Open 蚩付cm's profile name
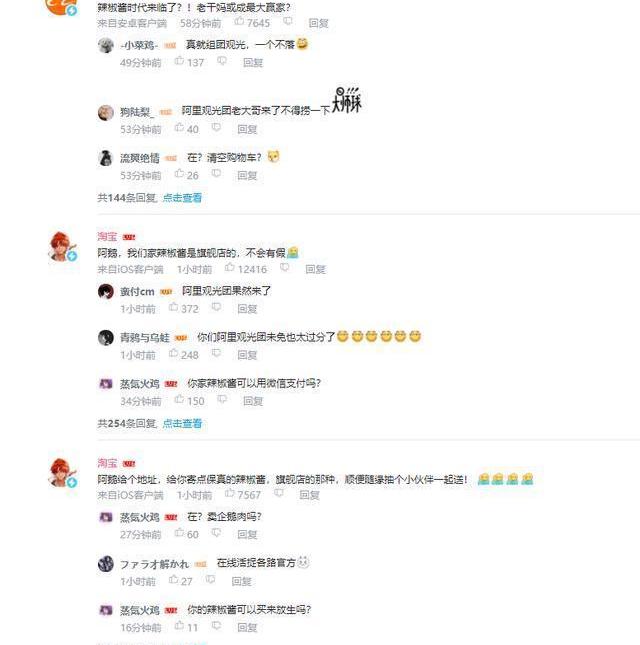Screen dimensions: 640x645 (137, 292)
